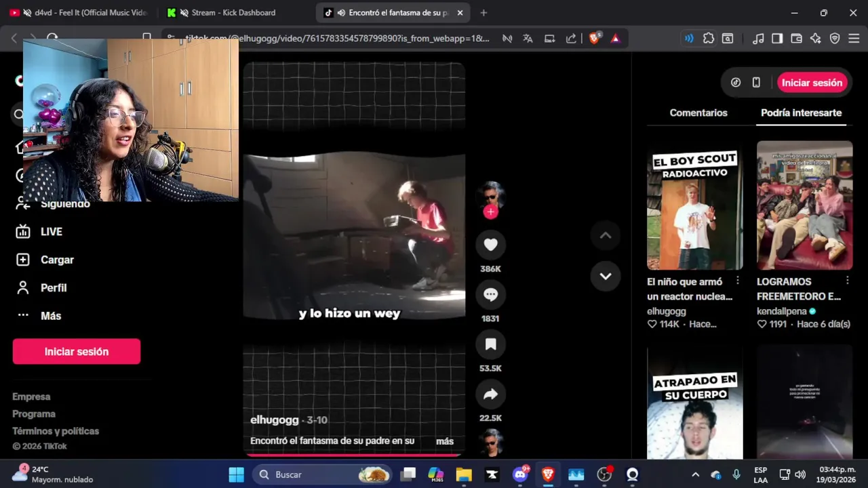Open comments via the speech bubble icon
This screenshot has width=868, height=488.
click(x=490, y=295)
